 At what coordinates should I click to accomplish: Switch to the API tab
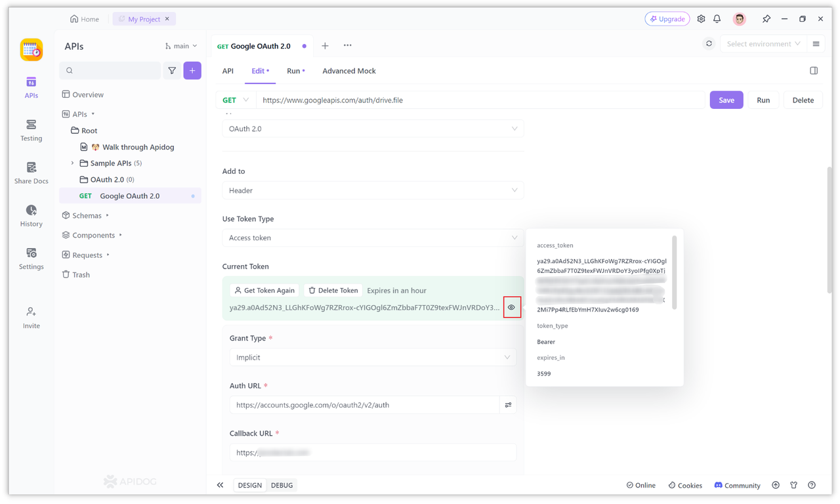228,71
